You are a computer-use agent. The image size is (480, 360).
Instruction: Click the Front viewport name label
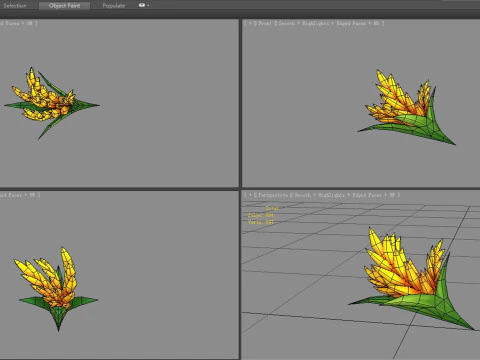click(265, 23)
